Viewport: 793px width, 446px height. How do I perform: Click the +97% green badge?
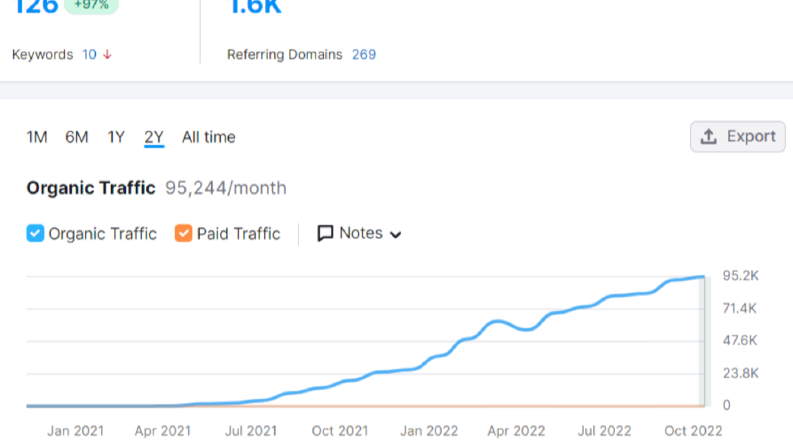(91, 6)
